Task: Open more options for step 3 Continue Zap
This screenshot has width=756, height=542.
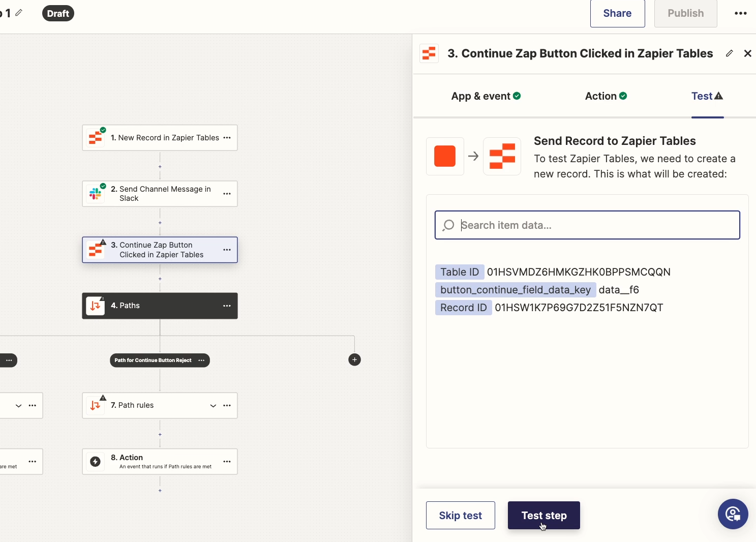Action: 227,250
